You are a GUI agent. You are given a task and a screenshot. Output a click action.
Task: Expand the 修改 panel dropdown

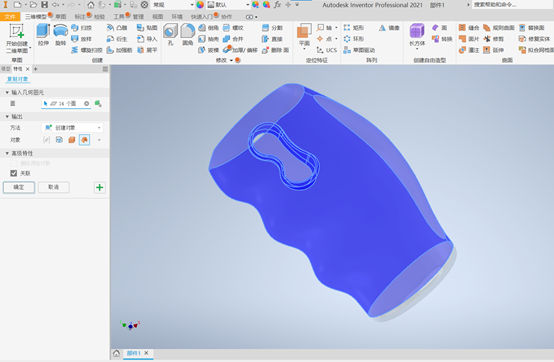tap(231, 60)
